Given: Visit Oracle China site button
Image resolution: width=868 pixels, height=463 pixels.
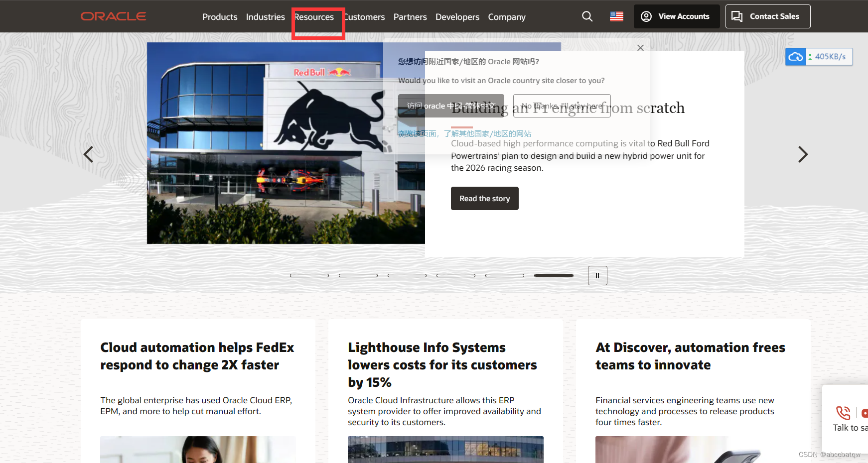Looking at the screenshot, I should pos(451,106).
